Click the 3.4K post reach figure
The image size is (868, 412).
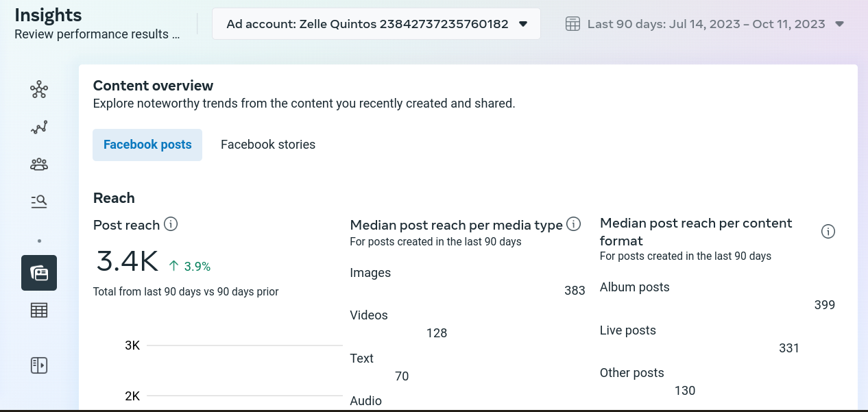click(128, 261)
